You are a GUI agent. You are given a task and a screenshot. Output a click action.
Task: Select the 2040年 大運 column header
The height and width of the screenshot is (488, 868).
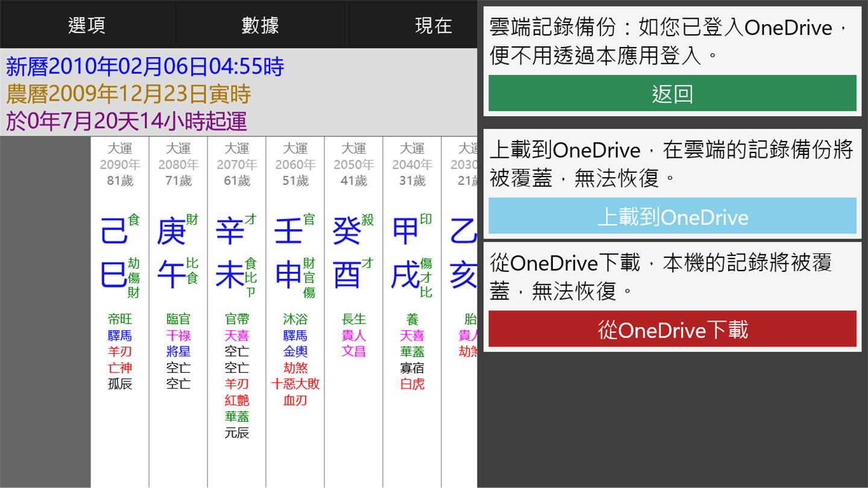click(x=412, y=164)
